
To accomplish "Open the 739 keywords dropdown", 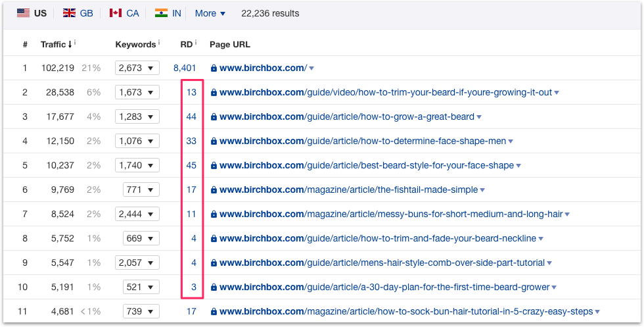I will [141, 311].
